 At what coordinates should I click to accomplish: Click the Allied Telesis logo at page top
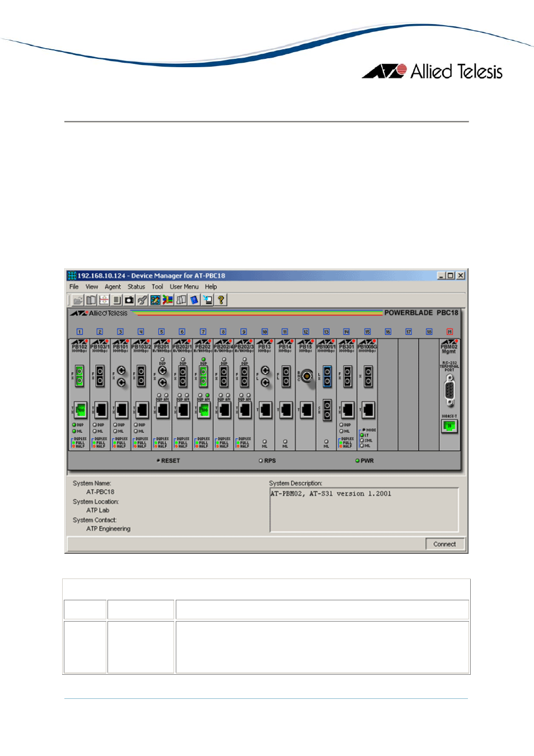click(432, 72)
